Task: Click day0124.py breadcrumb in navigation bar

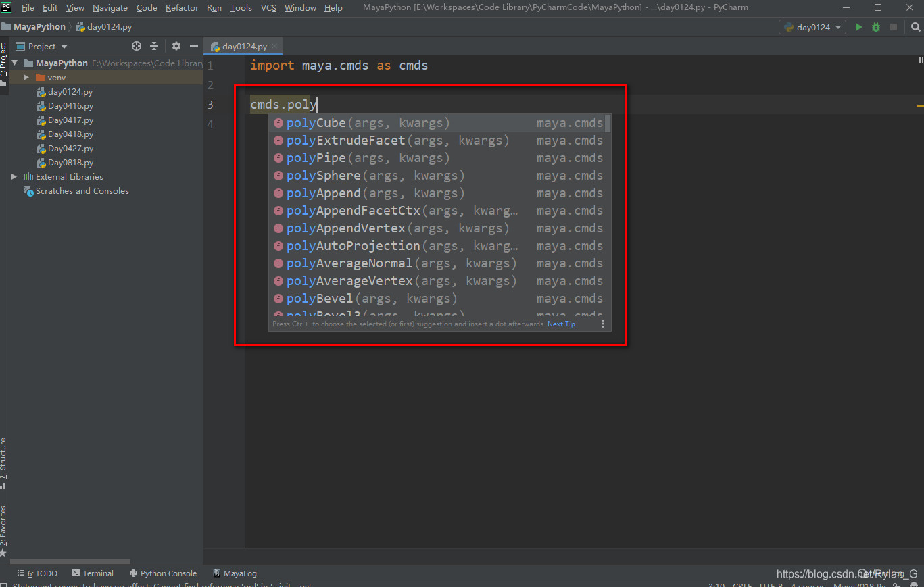Action: point(104,27)
